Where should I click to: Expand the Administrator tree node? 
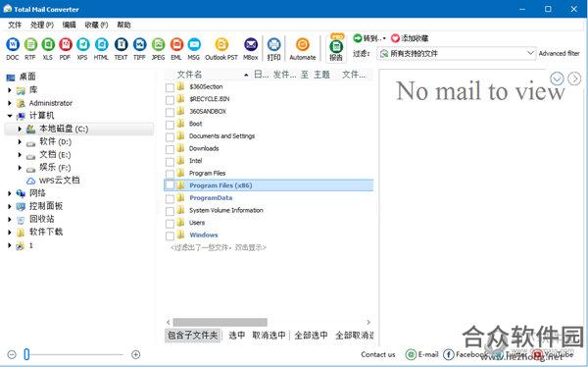click(x=10, y=103)
